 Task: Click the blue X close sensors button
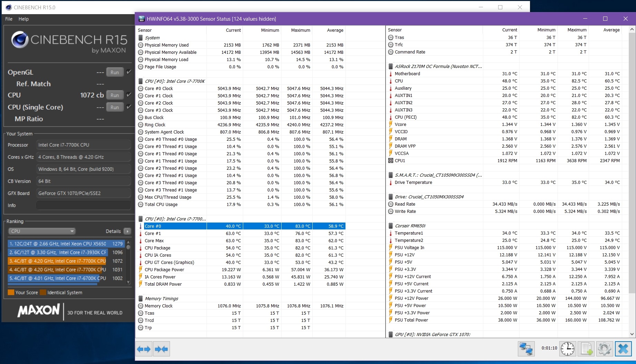[x=623, y=349]
